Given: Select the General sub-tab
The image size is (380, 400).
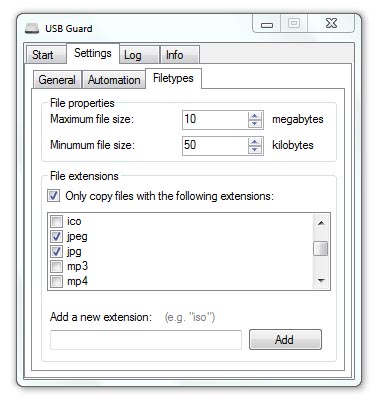Looking at the screenshot, I should click(x=57, y=80).
